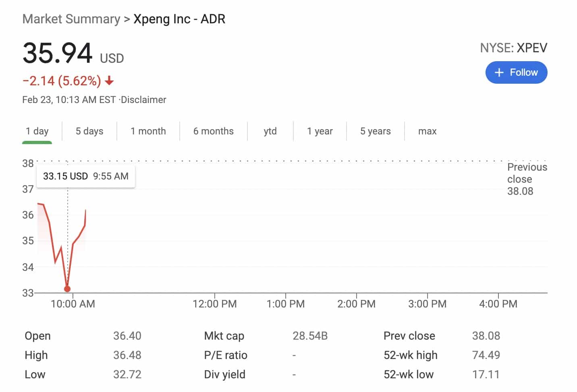577x392 pixels.
Task: Click the red downward price arrow
Action: click(x=109, y=81)
